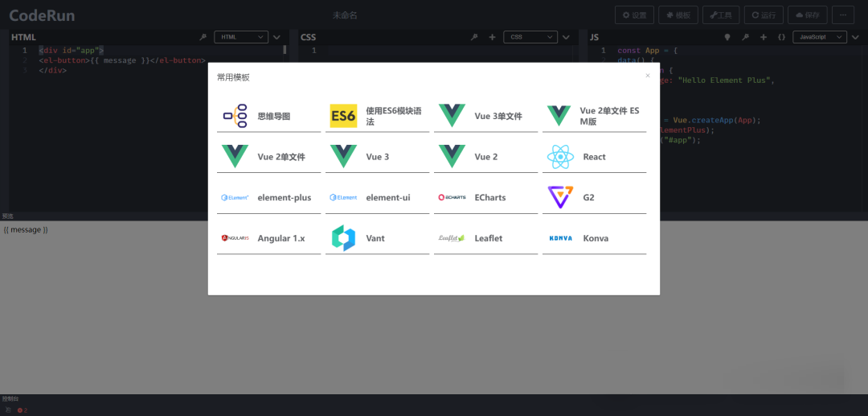Open the HTML preprocessor language dropdown
The height and width of the screenshot is (416, 868).
pos(241,37)
